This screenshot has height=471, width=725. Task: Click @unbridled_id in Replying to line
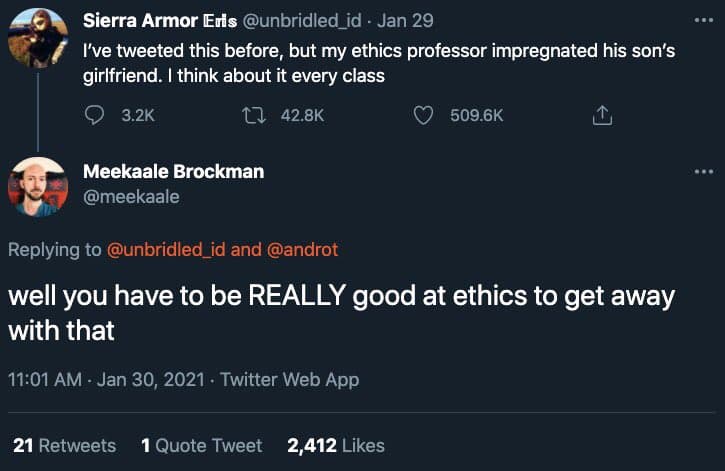(166, 250)
